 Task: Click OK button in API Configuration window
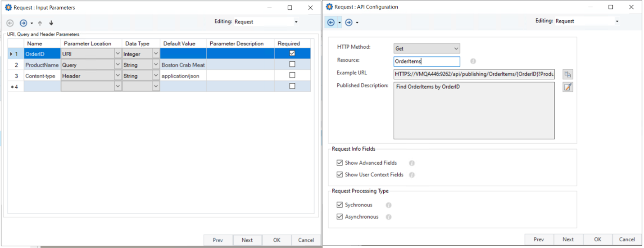(597, 239)
